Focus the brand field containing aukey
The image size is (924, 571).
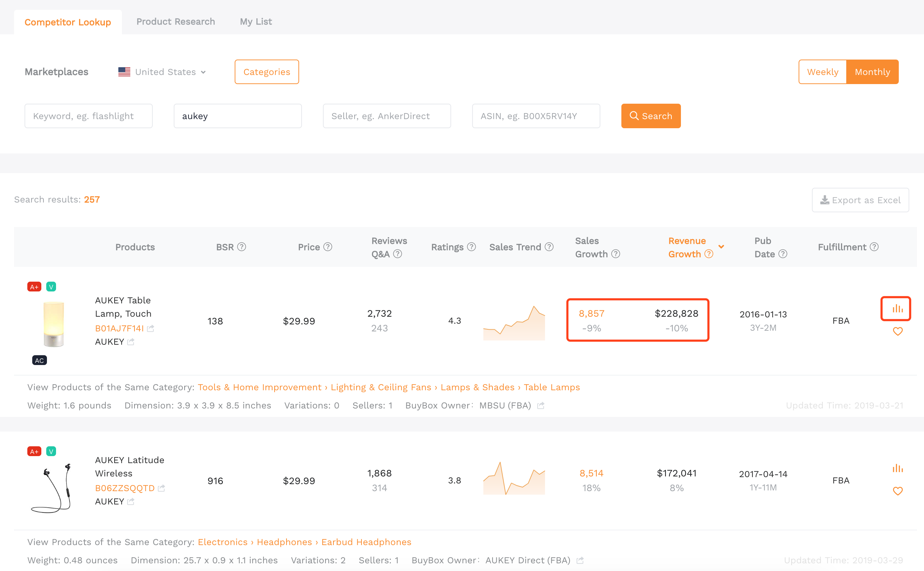pyautogui.click(x=237, y=116)
